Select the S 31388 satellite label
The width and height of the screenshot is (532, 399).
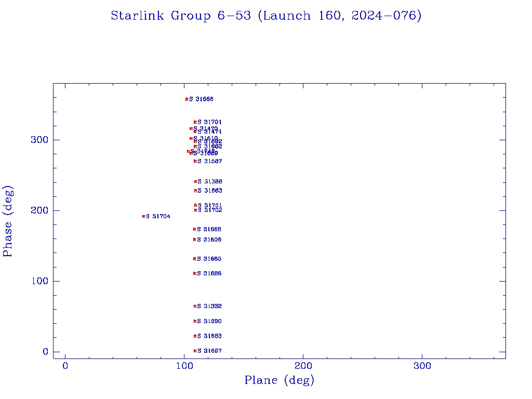point(210,181)
